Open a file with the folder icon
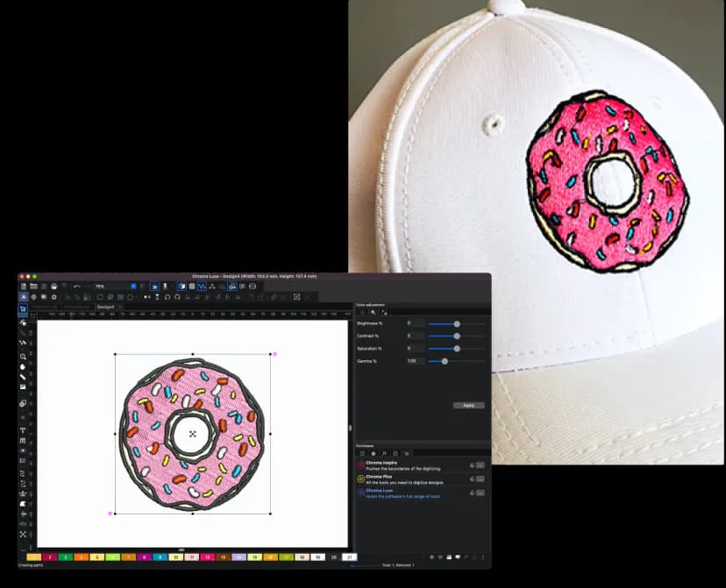The width and height of the screenshot is (726, 588). (33, 287)
